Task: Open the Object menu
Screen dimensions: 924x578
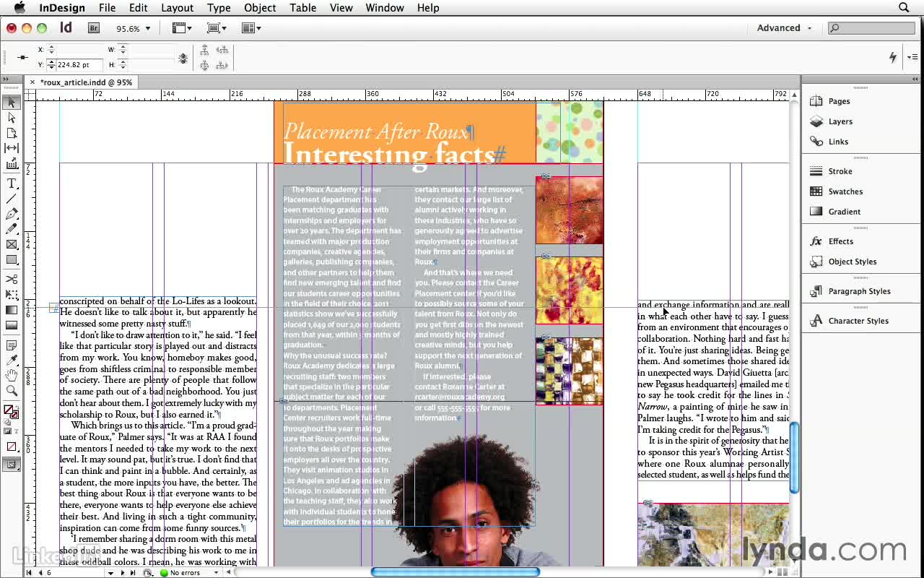Action: tap(260, 8)
